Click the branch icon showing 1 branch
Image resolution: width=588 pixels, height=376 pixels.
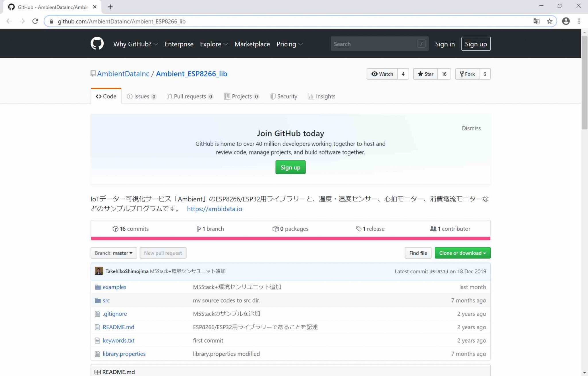198,229
